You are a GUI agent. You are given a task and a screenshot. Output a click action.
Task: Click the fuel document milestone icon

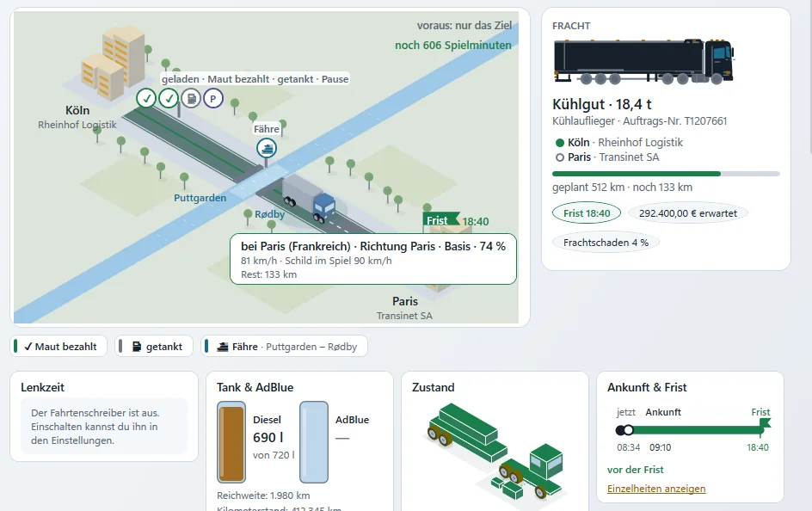point(191,98)
